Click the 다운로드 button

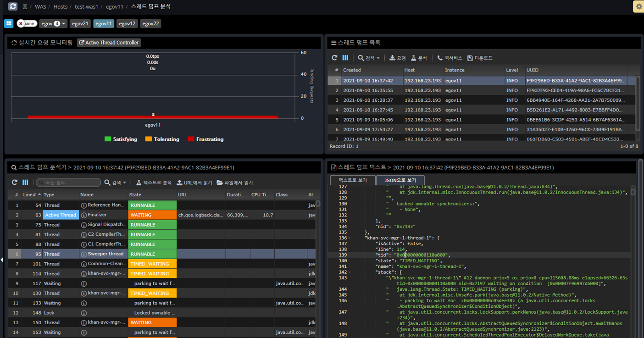click(479, 58)
